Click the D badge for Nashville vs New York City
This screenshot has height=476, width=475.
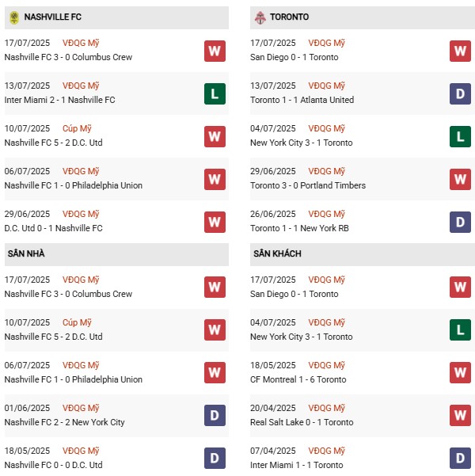pos(215,416)
